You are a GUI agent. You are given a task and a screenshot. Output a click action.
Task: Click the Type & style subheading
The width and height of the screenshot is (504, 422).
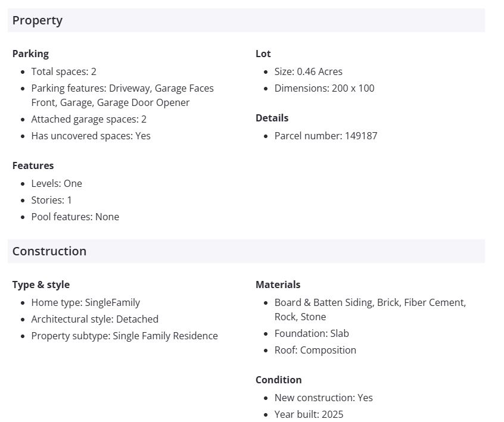pyautogui.click(x=41, y=285)
